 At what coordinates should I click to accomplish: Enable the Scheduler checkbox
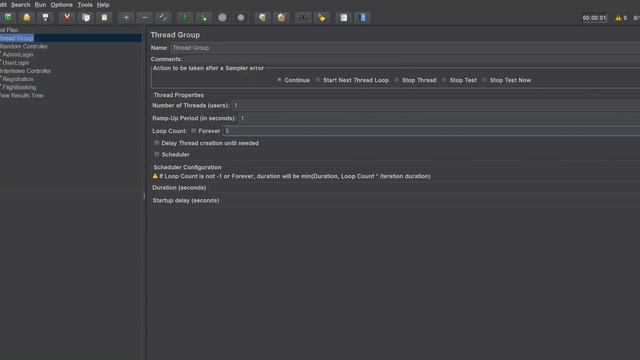point(156,154)
